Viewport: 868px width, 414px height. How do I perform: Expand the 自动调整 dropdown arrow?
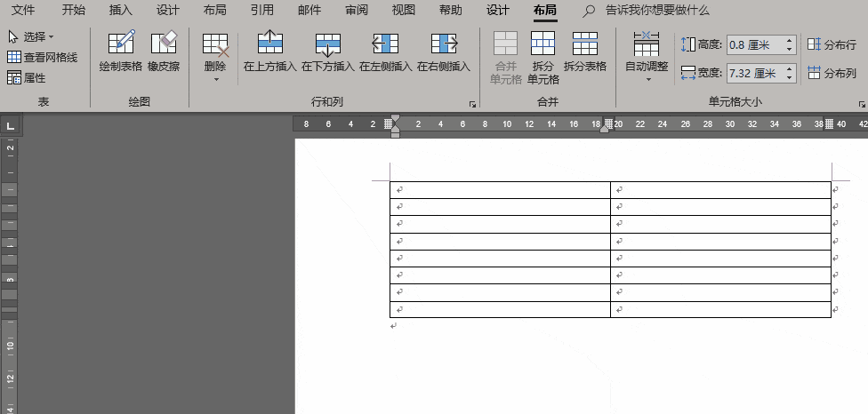[x=648, y=80]
